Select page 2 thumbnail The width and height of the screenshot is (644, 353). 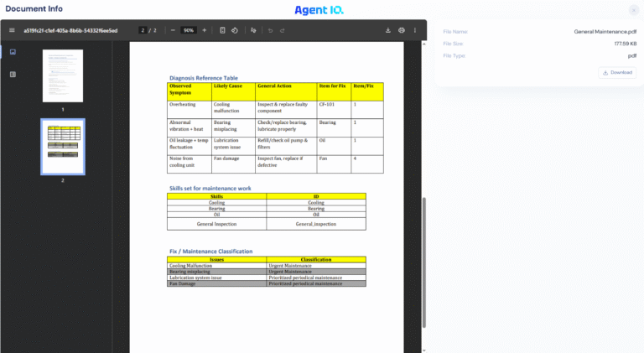click(x=63, y=146)
